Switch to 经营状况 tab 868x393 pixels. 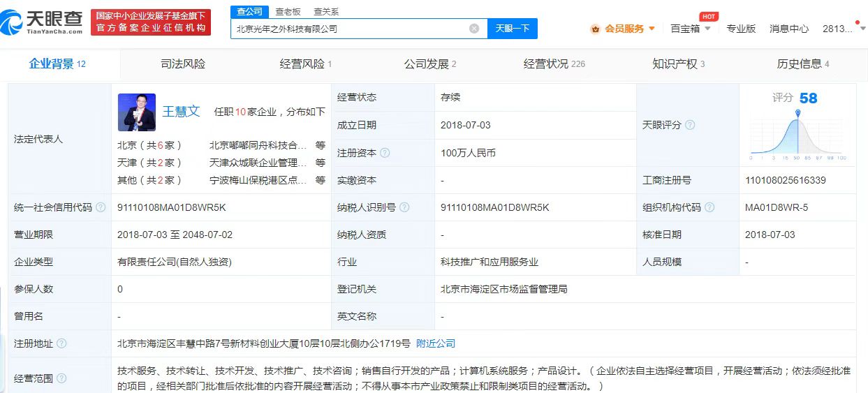[x=554, y=64]
